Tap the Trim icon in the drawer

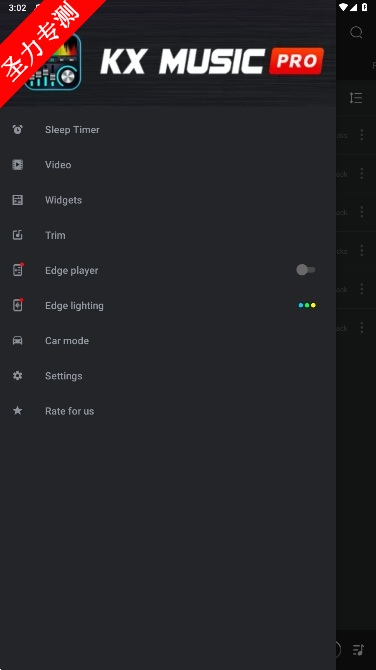(18, 235)
